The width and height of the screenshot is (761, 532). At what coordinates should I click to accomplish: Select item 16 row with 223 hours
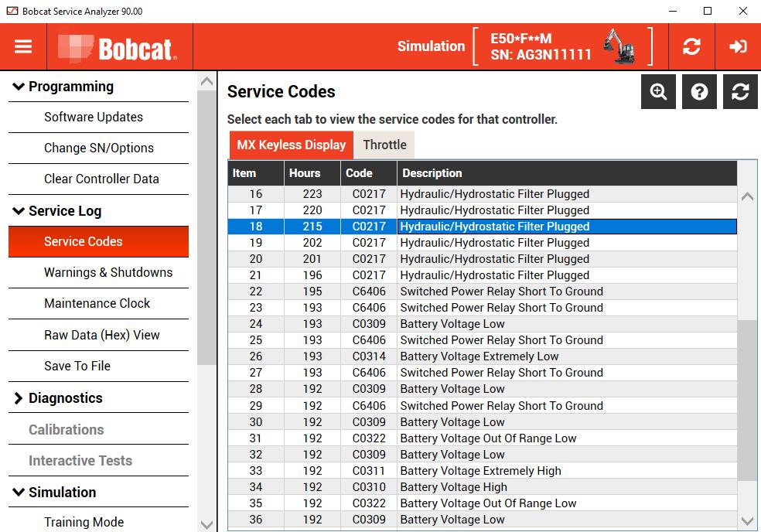point(483,193)
